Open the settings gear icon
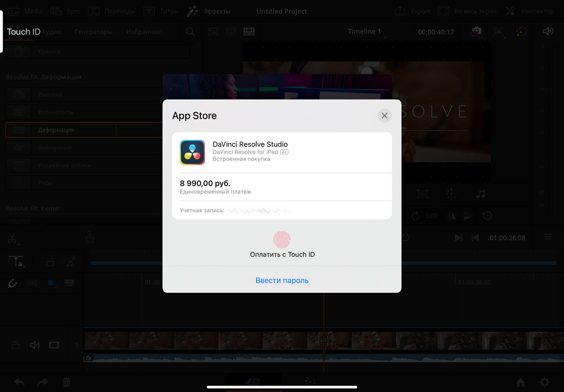The image size is (564, 392). pos(544,382)
